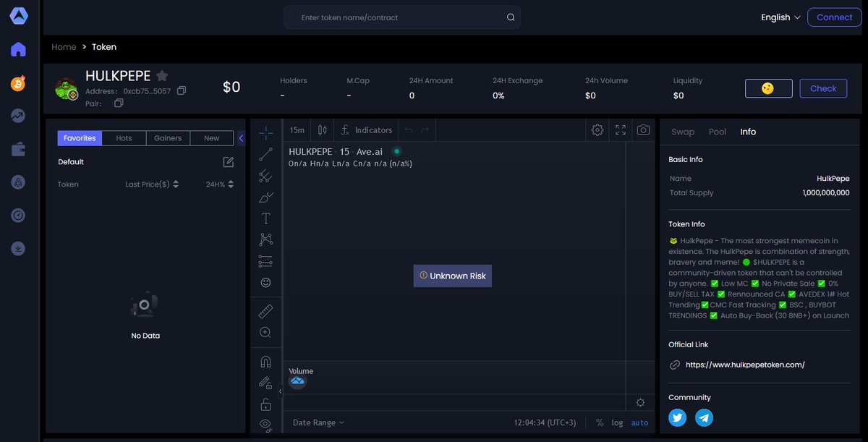The image size is (868, 442).
Task: Toggle hide all drawings eye icon
Action: click(265, 424)
